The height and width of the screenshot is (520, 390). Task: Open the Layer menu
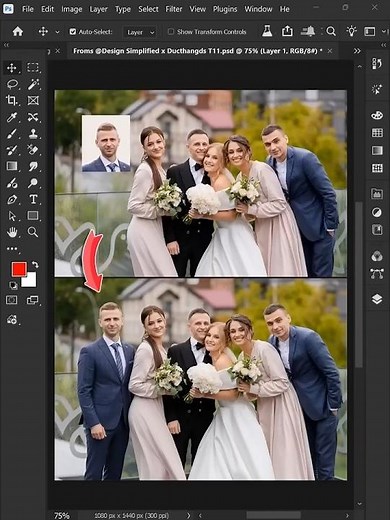98,9
